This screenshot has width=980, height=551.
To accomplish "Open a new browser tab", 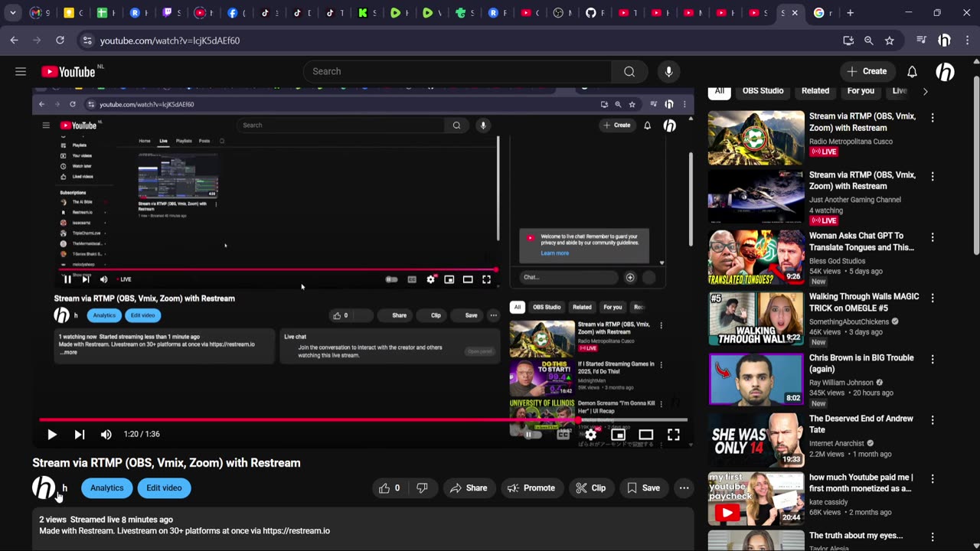I will 850,13.
